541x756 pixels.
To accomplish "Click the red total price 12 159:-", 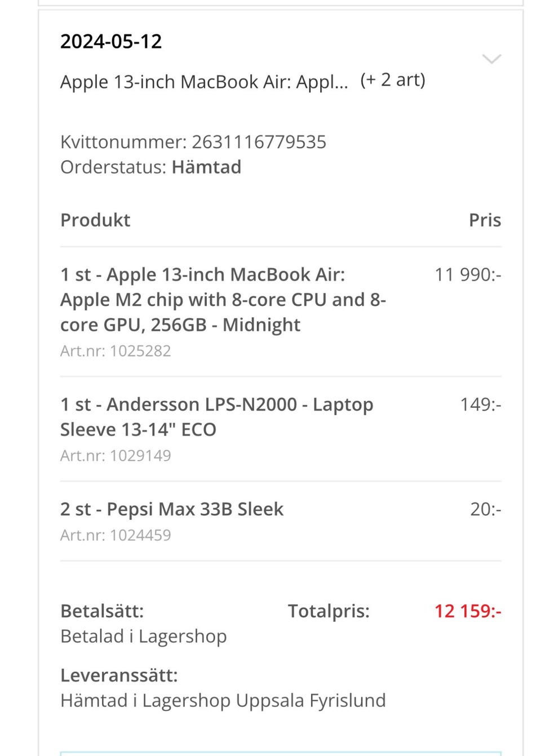I will 467,611.
